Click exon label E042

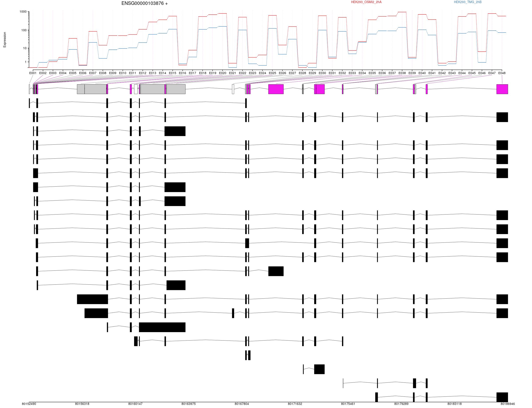pos(442,73)
